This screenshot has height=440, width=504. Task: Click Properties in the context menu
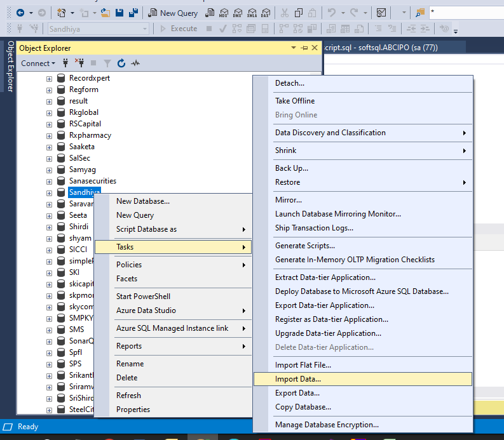tap(133, 410)
